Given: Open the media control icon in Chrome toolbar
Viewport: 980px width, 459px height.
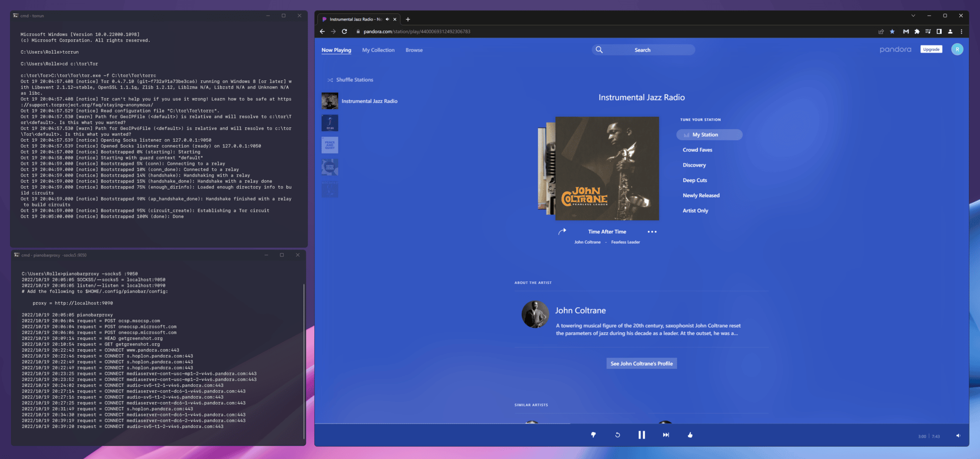Looking at the screenshot, I should [x=928, y=32].
